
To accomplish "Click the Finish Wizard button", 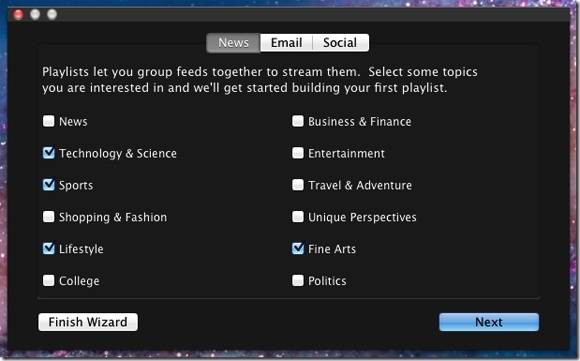I will click(88, 322).
